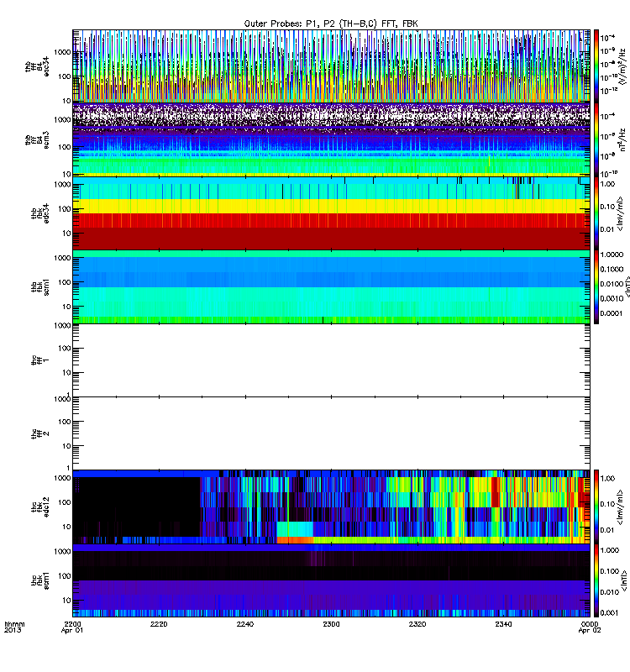Screen dimensions: 630x672
Task: Click the '2320' time axis label
Action: point(417,624)
